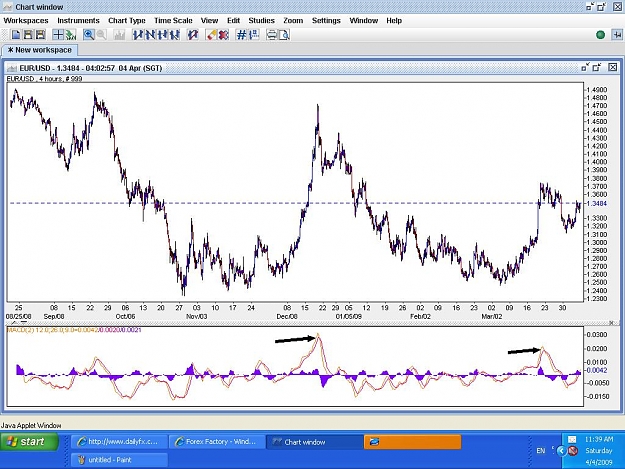Close the EUR/USD chart frame
Viewport: 625px width, 469px height.
point(613,67)
